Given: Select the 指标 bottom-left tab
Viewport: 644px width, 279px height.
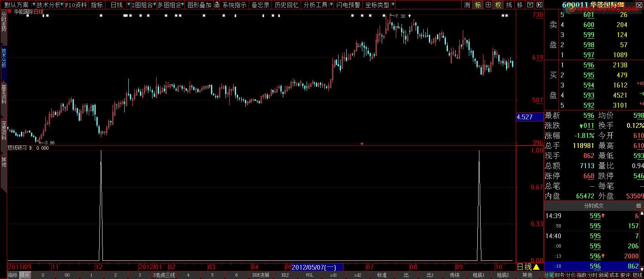Looking at the screenshot, I should pyautogui.click(x=13, y=275).
